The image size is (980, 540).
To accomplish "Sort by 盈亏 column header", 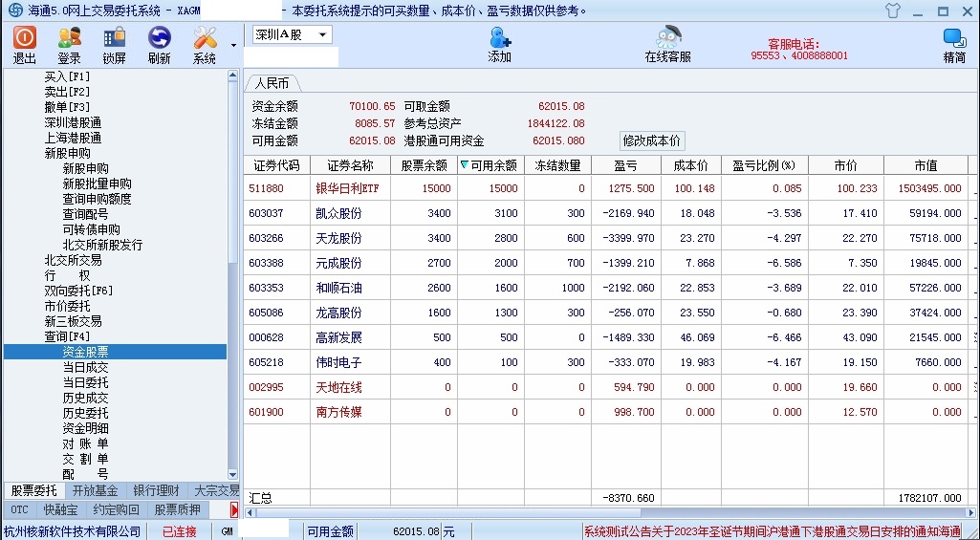I will click(625, 165).
